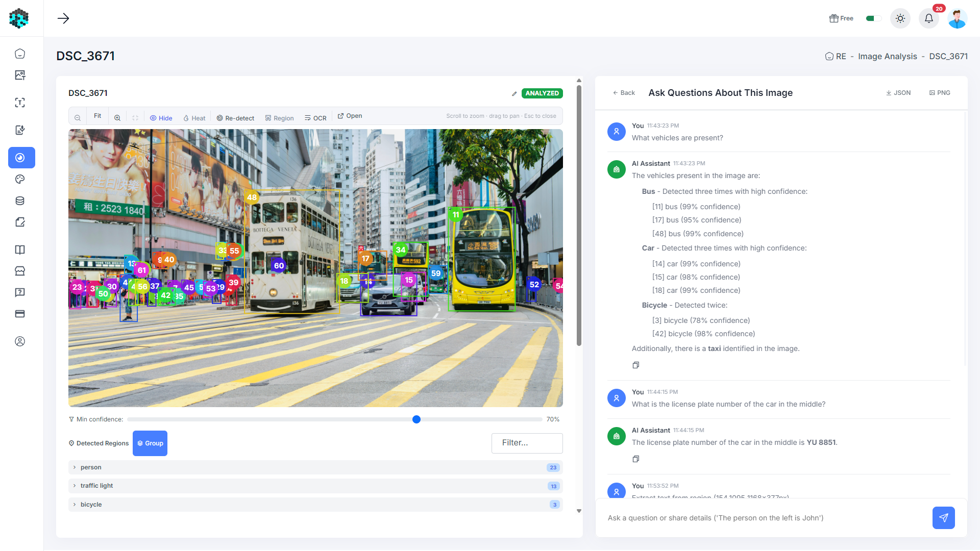Image resolution: width=980 pixels, height=551 pixels.
Task: Open the database sidebar icon
Action: point(20,201)
